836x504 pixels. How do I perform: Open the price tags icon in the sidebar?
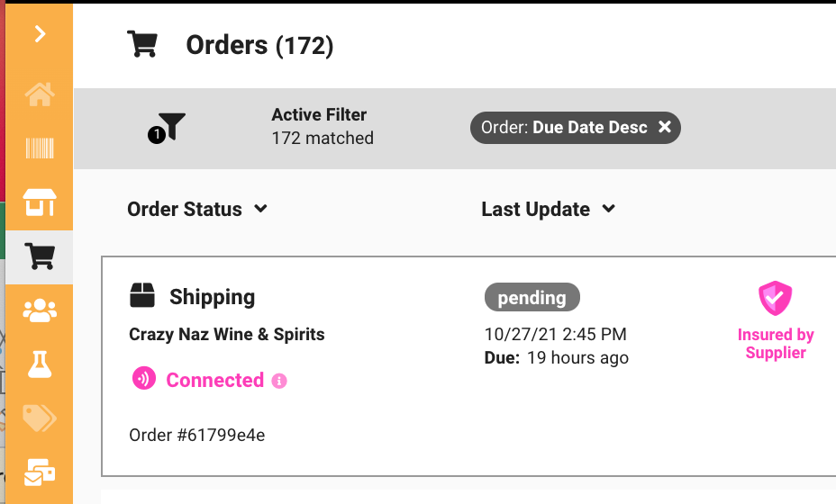(x=40, y=418)
